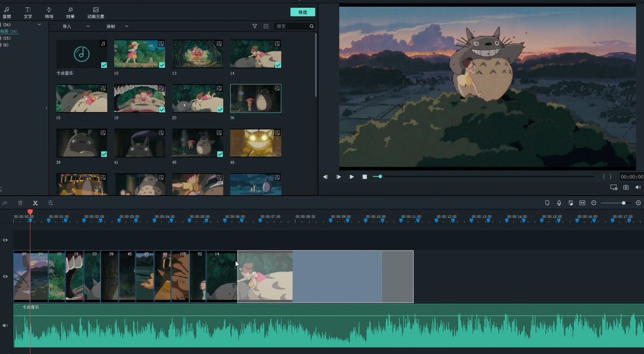Open the 动画元素 (elements) tab
Viewport: 644px width, 354px height.
pos(96,12)
